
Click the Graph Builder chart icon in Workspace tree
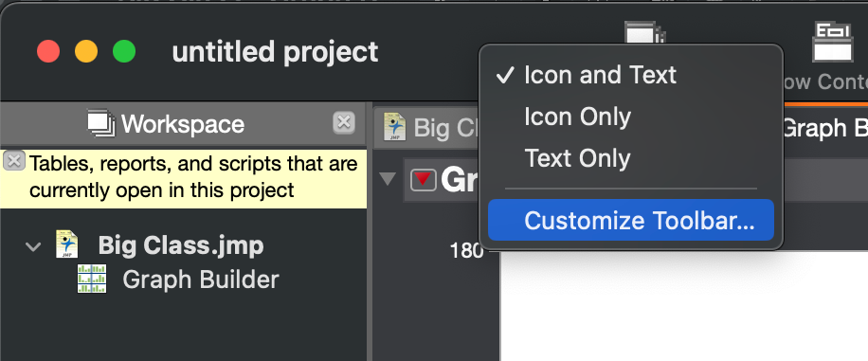91,279
